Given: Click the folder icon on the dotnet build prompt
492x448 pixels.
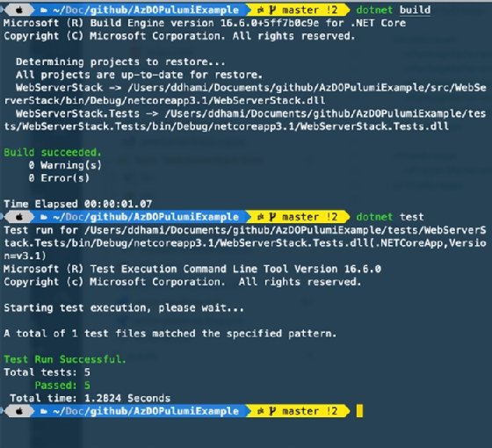Looking at the screenshot, I should pos(44,11).
